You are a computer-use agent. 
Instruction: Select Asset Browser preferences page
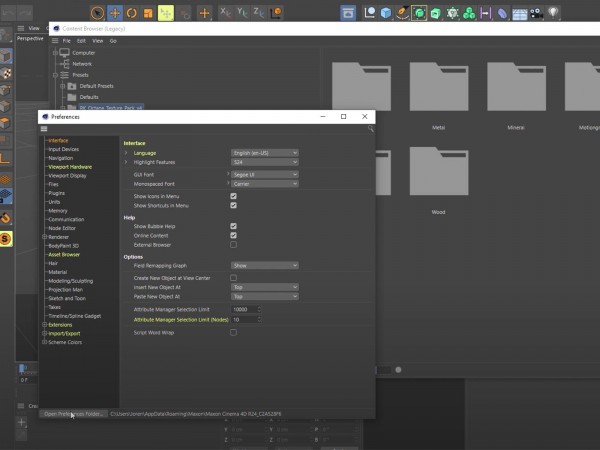pos(64,254)
